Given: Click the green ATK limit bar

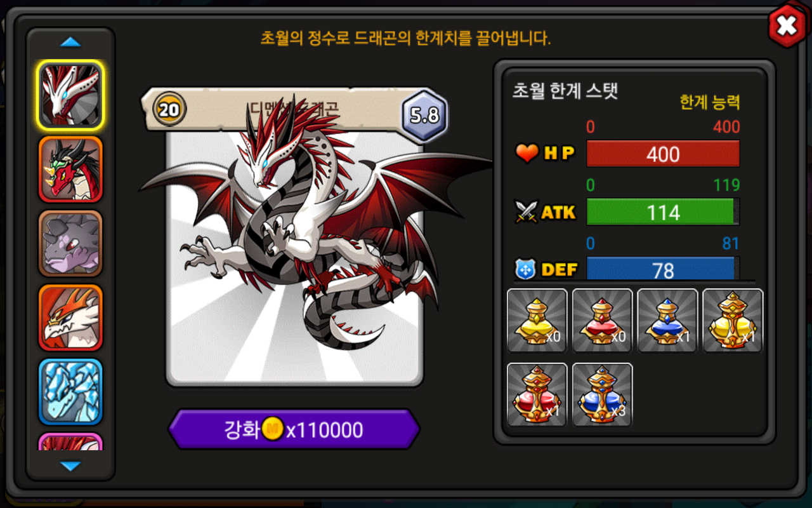Looking at the screenshot, I should pos(663,212).
